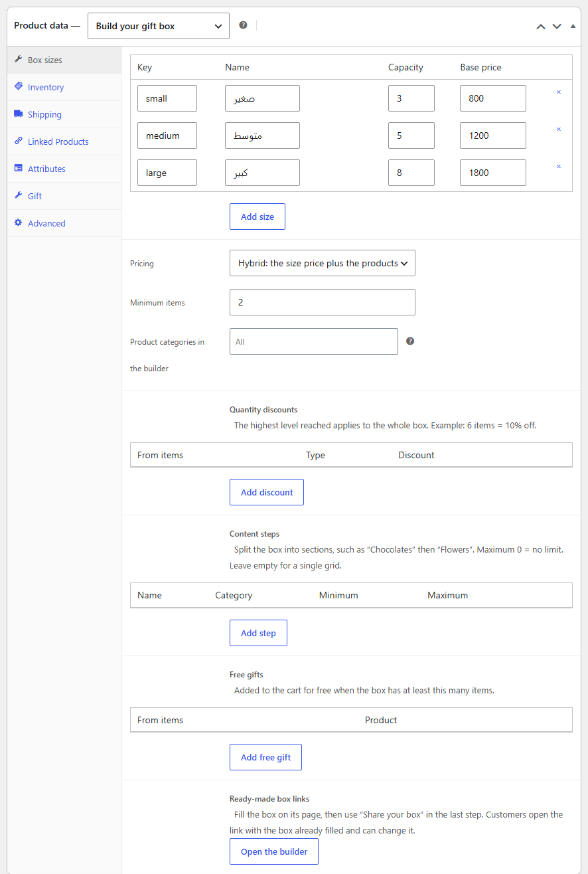Edit the name field of the large row
The height and width of the screenshot is (874, 588).
pyautogui.click(x=262, y=173)
